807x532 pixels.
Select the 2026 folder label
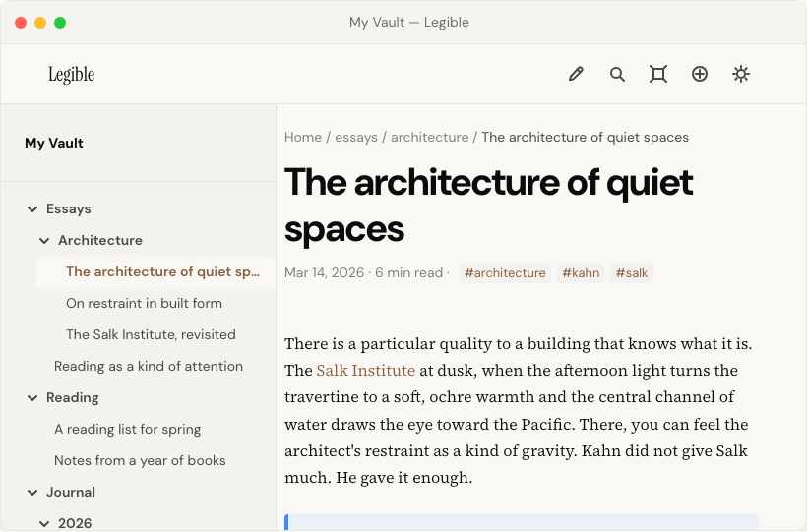coord(75,523)
